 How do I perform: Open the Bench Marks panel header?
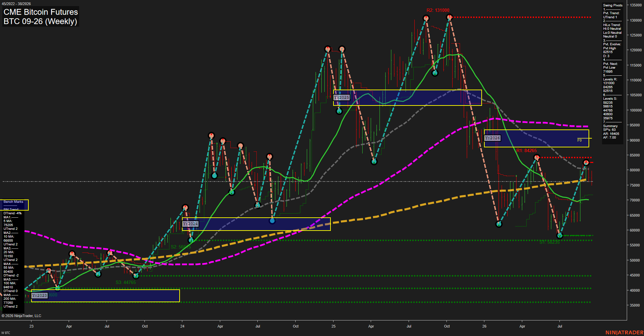tap(14, 202)
